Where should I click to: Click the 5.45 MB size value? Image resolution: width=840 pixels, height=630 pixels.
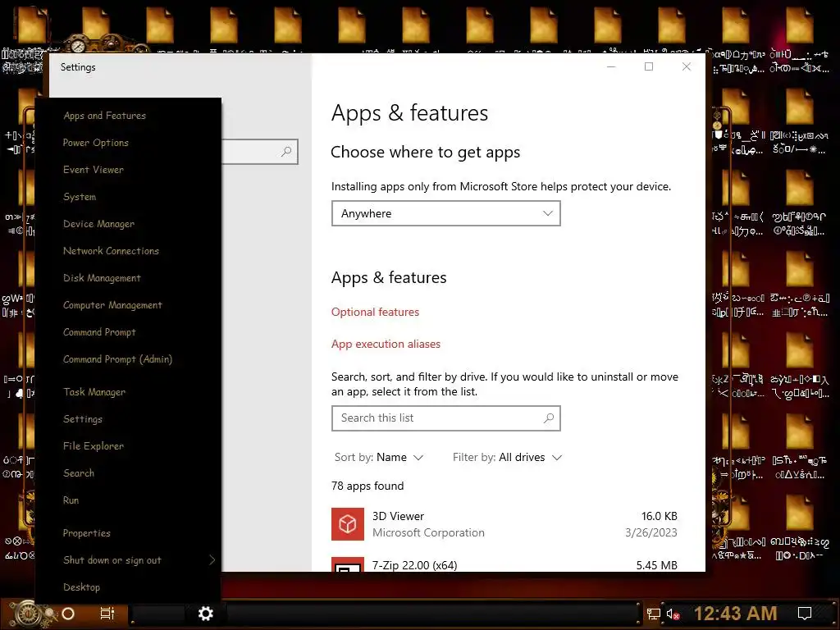[x=656, y=565]
